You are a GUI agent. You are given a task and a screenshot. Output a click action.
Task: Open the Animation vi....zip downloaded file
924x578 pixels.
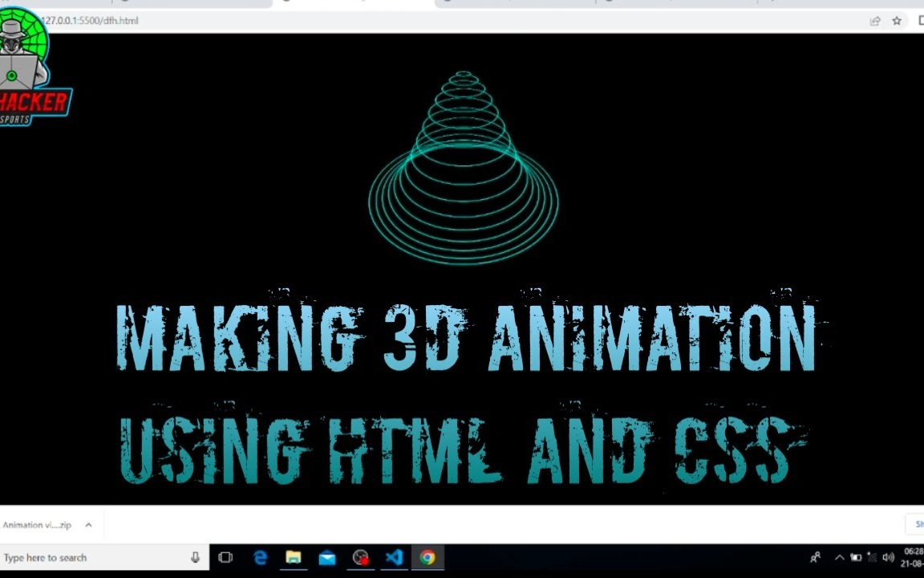pyautogui.click(x=37, y=524)
